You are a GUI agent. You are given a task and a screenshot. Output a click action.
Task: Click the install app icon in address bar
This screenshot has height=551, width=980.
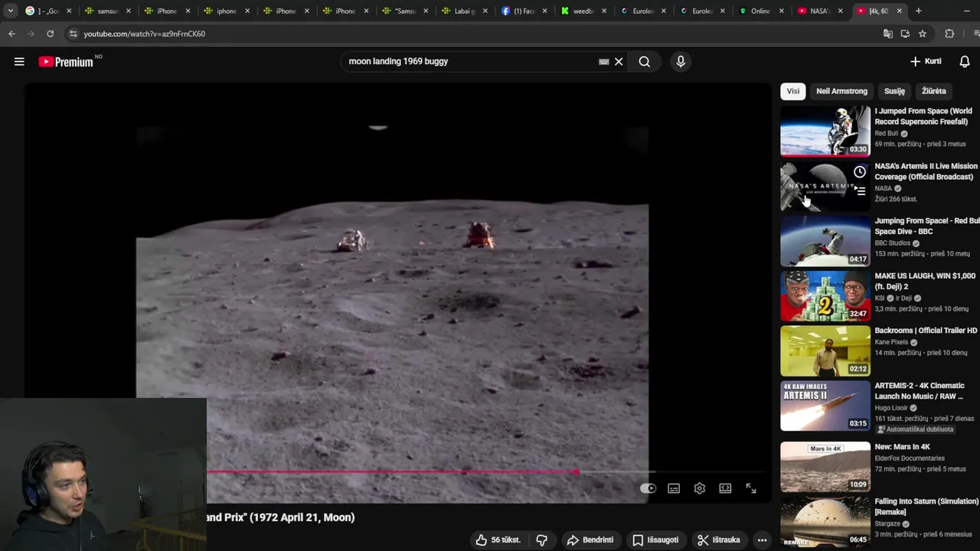pos(905,34)
